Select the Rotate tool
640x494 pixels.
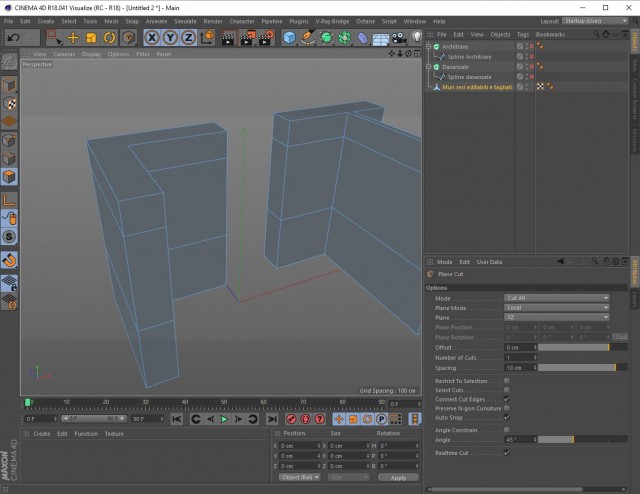point(109,38)
